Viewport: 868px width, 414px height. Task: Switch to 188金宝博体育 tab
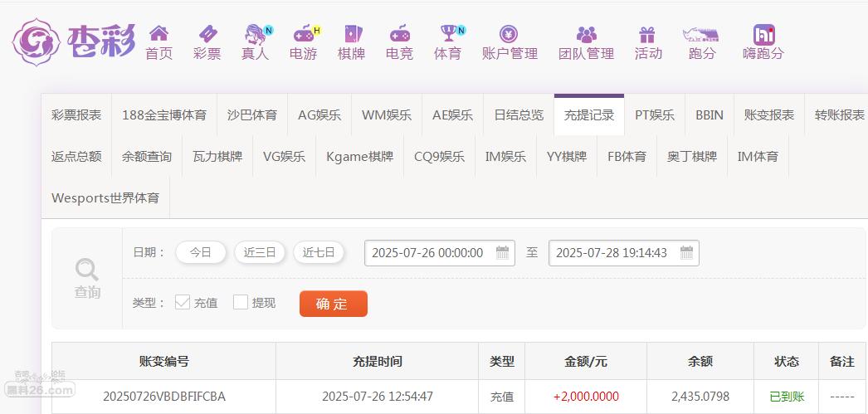[x=164, y=115]
